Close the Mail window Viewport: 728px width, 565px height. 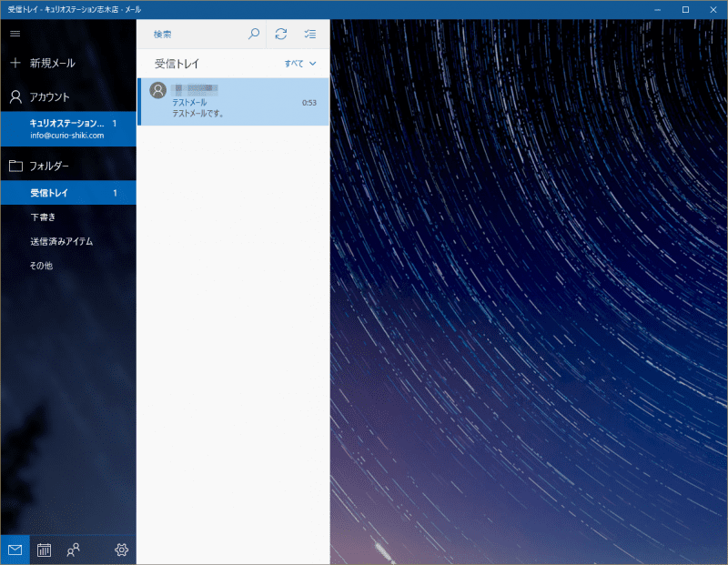tap(713, 10)
